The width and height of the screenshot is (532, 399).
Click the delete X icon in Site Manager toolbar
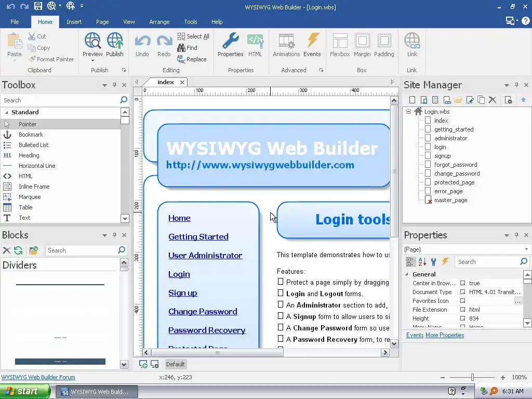(493, 100)
